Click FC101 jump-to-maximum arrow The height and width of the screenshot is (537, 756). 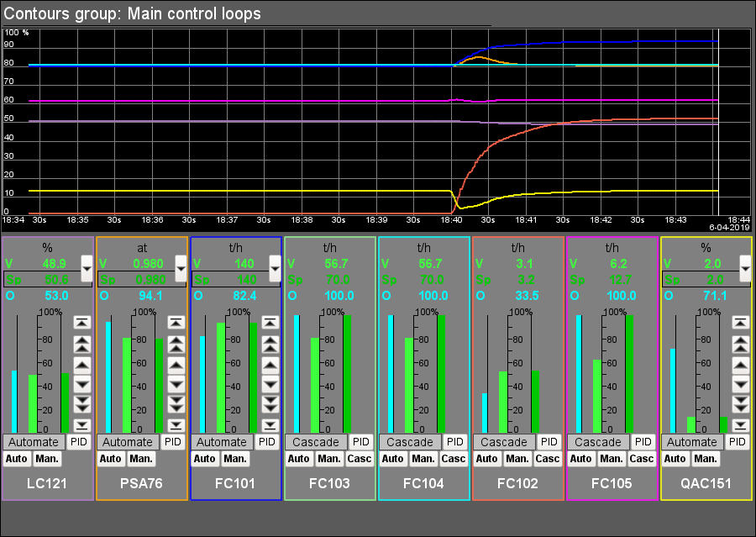pos(270,323)
